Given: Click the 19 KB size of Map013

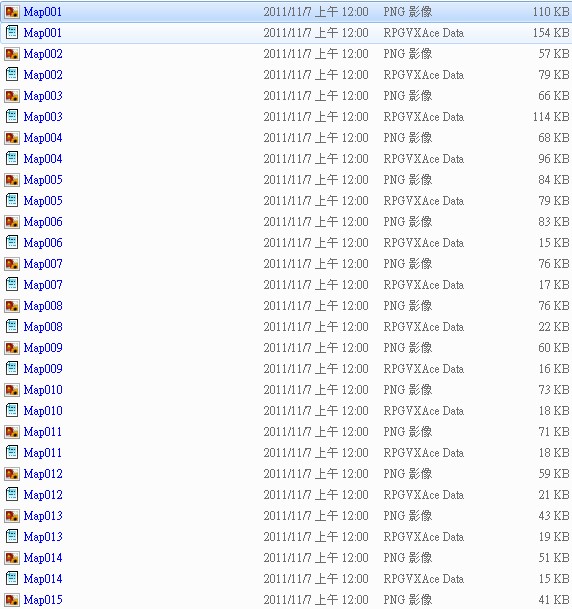Looking at the screenshot, I should pyautogui.click(x=554, y=536).
